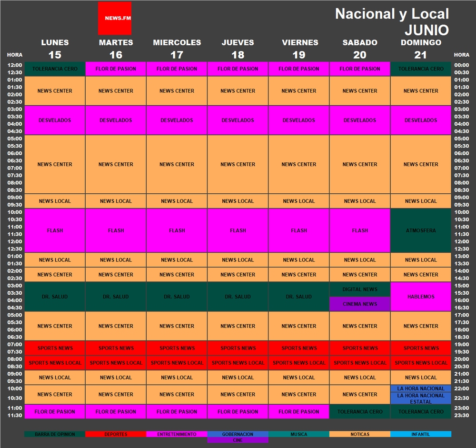This screenshot has width=476, height=448.
Task: Click the DEPORTES red legend swatch
Action: coord(116,434)
